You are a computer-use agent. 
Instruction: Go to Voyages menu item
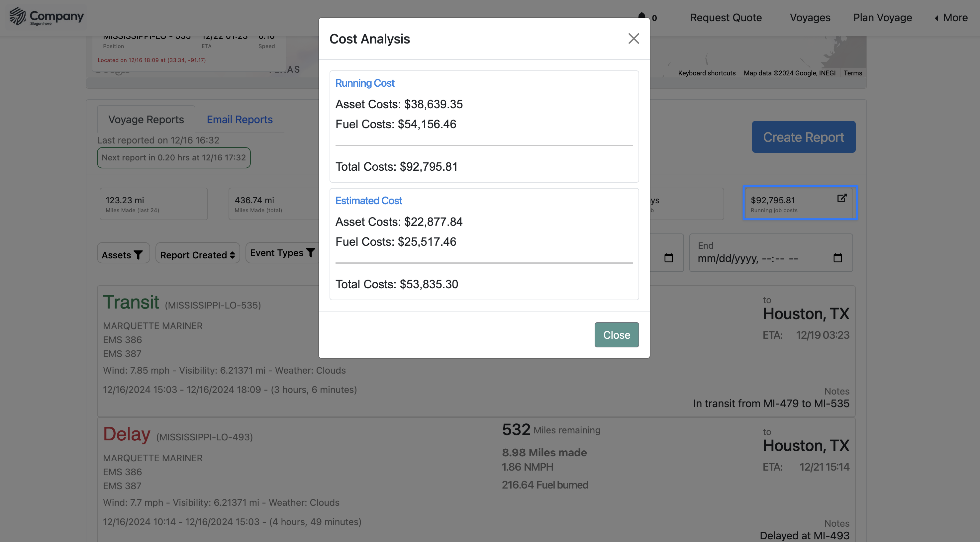click(810, 18)
